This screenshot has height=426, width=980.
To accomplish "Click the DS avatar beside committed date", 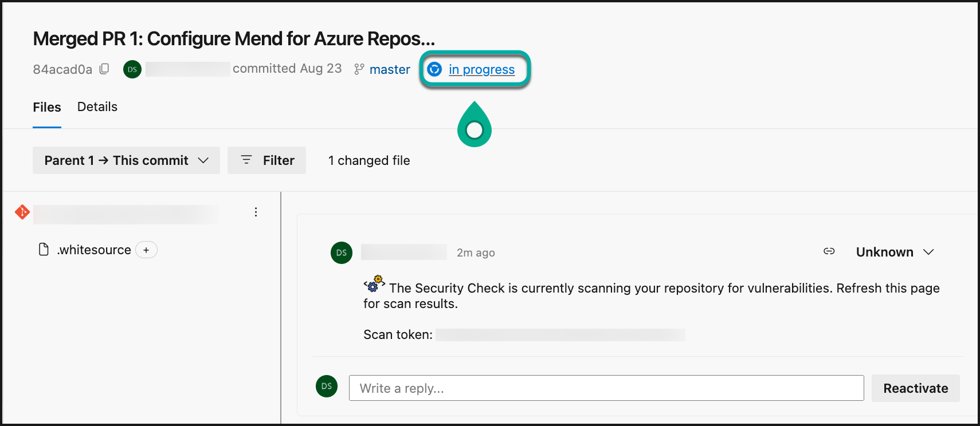I will click(132, 69).
